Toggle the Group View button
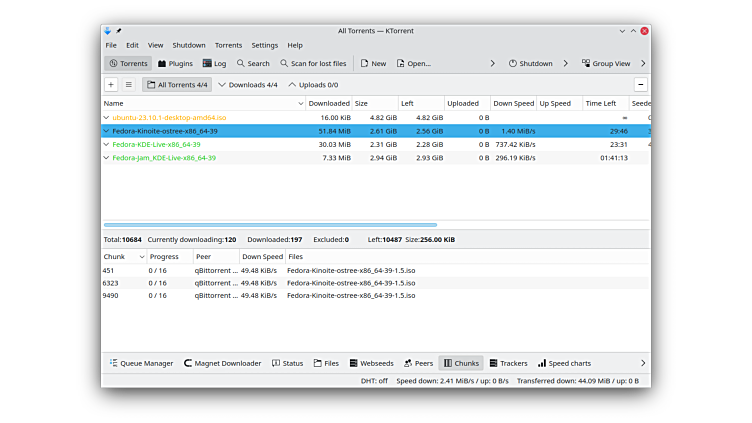The height and width of the screenshot is (423, 752). pyautogui.click(x=606, y=63)
